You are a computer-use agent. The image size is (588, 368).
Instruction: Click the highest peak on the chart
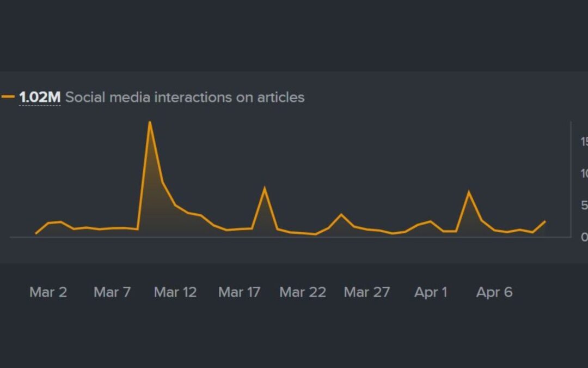tap(150, 122)
